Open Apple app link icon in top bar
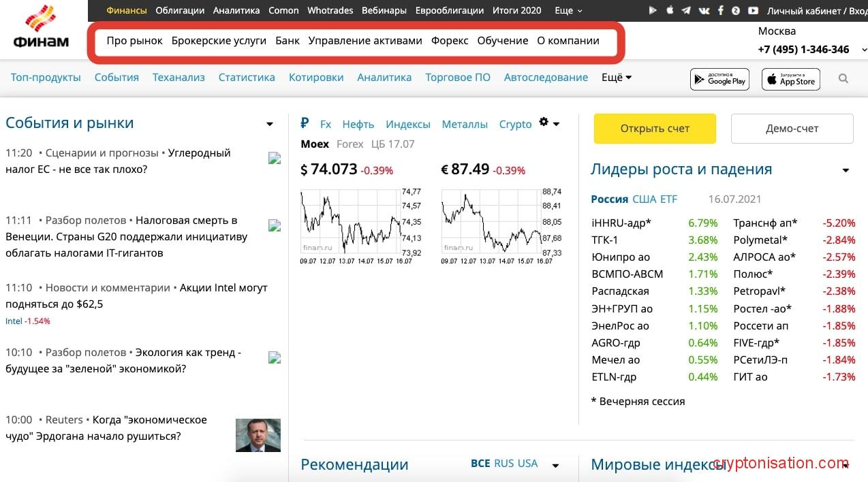This screenshot has width=868, height=482. 670,10
